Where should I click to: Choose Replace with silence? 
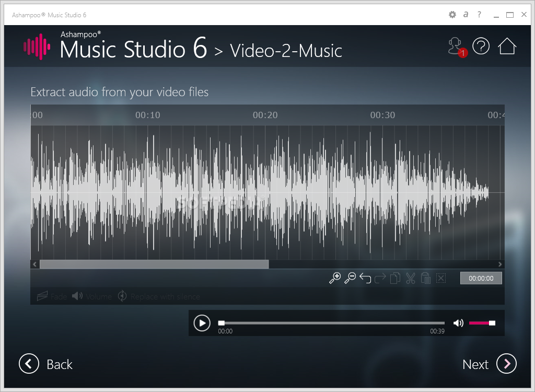159,296
